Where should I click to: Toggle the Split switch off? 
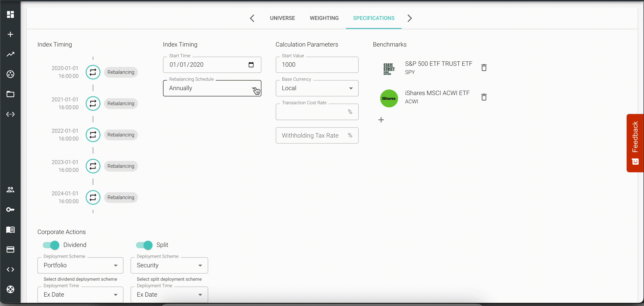(x=144, y=245)
